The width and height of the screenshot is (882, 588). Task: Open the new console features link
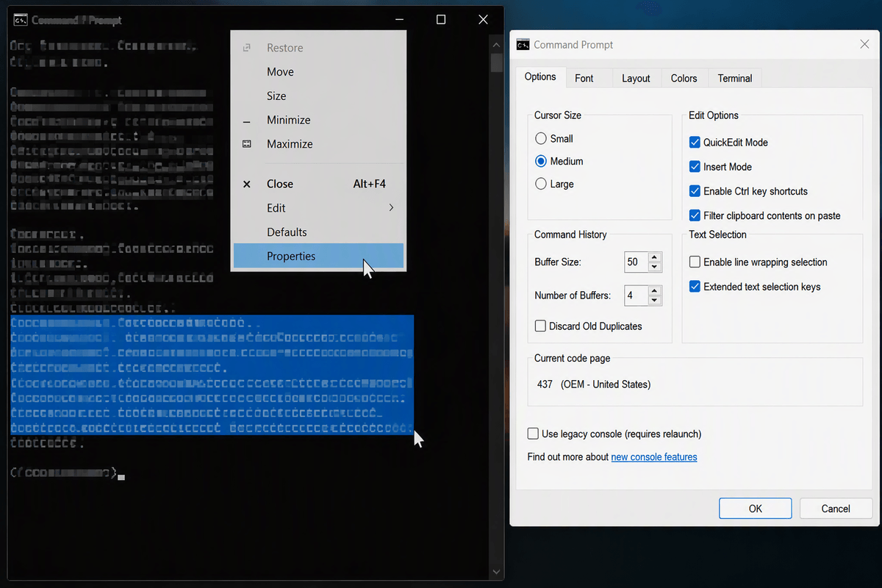click(x=654, y=457)
